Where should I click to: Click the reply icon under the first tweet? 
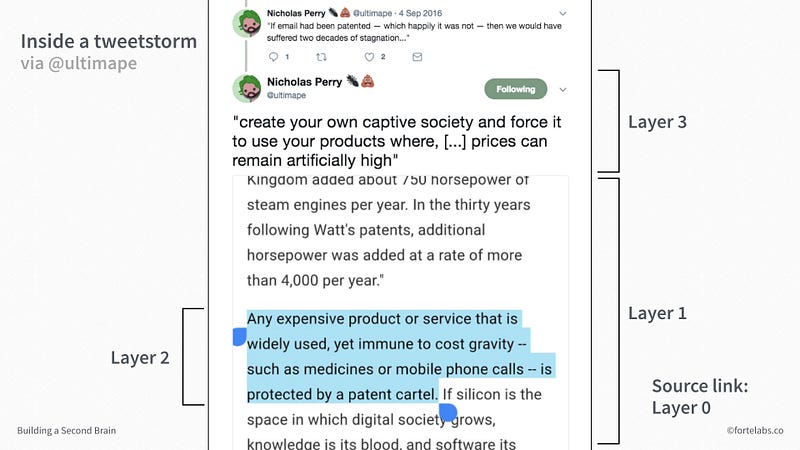275,57
